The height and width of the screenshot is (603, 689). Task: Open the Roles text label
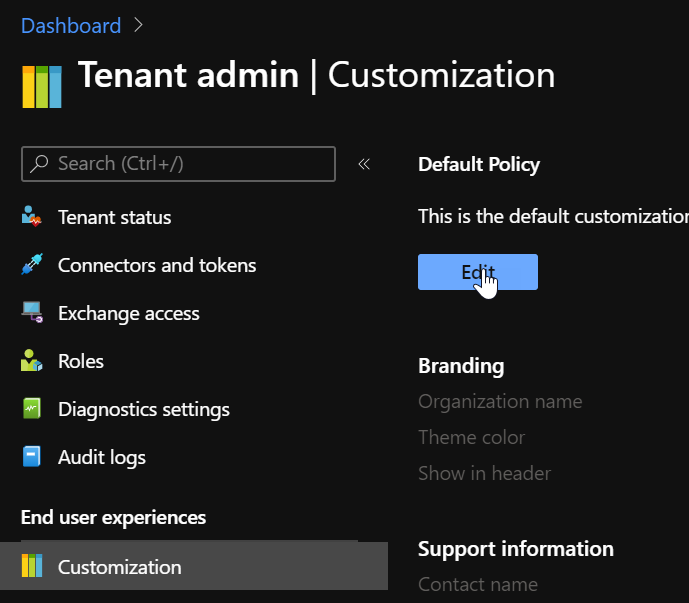point(81,361)
